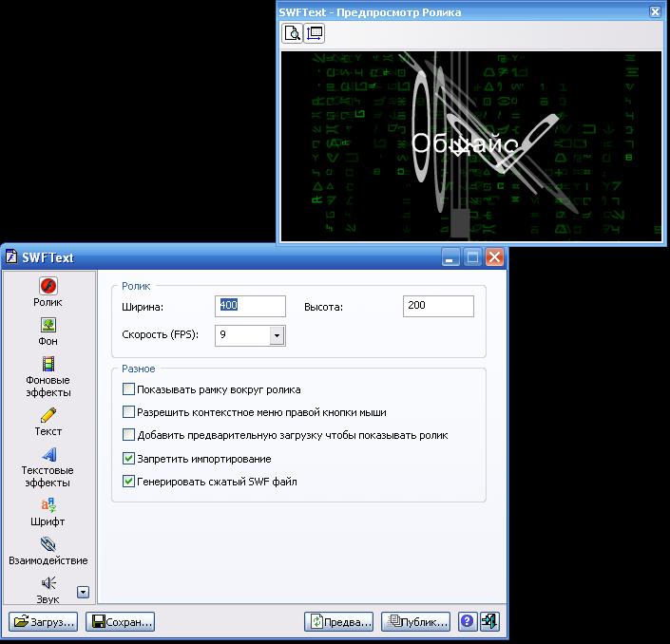
Task: Click the Высота height input field
Action: pos(437,306)
